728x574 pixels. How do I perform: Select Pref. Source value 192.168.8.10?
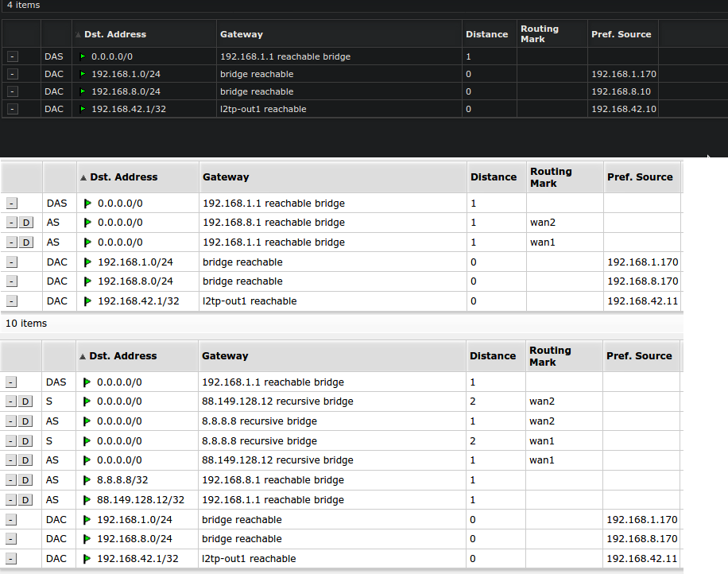click(621, 91)
